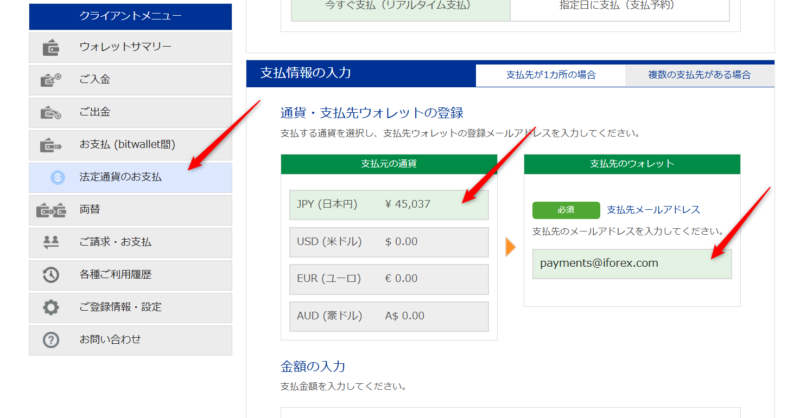Screen dimensions: 800x418
Task: Select JPY (日本円) source currency
Action: [x=389, y=205]
